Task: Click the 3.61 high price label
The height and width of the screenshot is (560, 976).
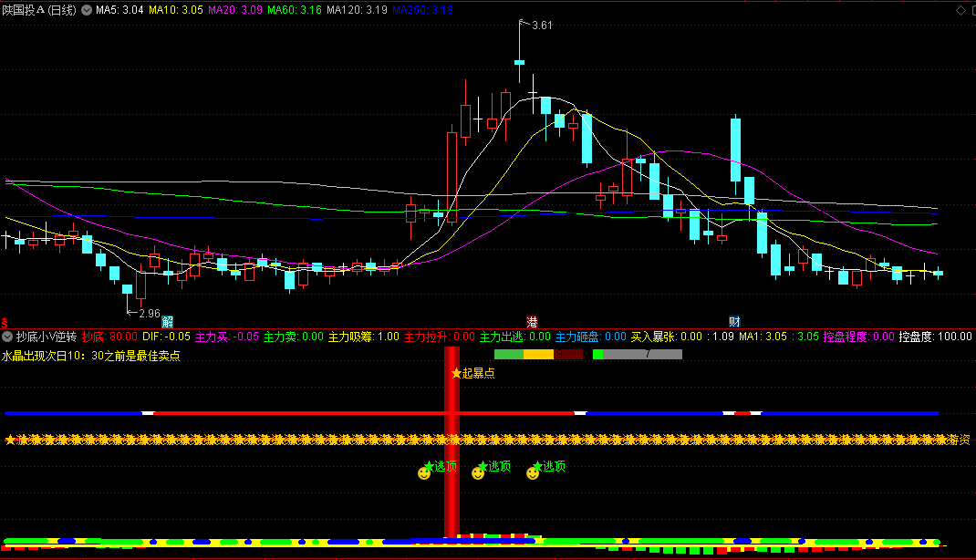Action: pos(542,26)
